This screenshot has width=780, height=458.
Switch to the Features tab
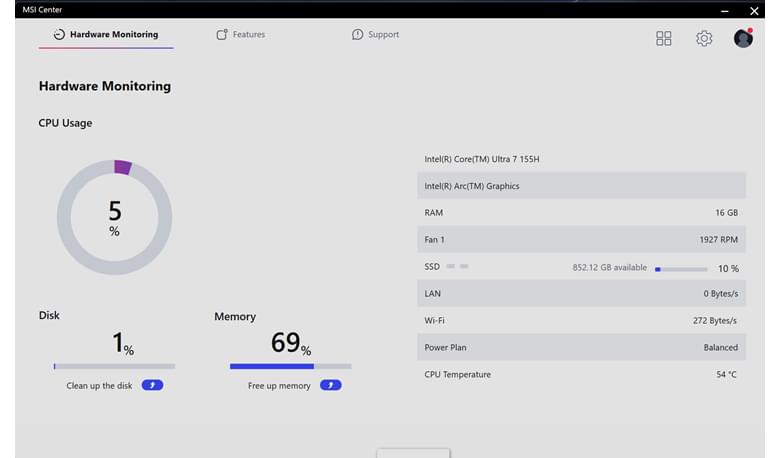coord(241,34)
